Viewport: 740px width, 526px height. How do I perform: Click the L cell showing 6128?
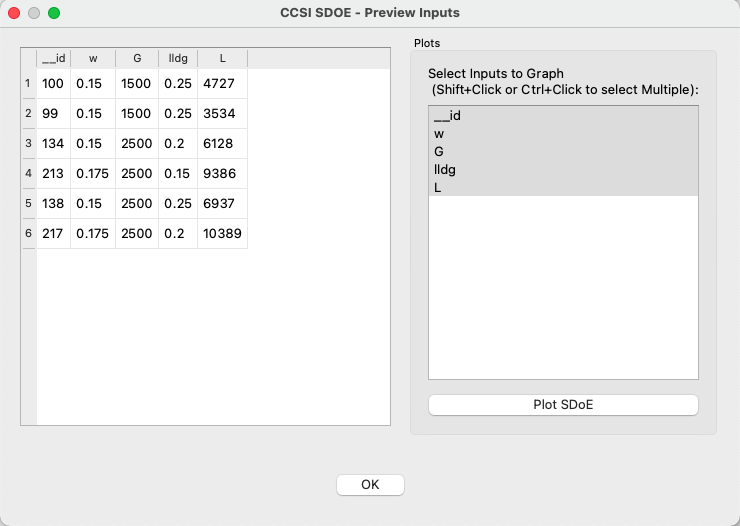[x=222, y=143]
